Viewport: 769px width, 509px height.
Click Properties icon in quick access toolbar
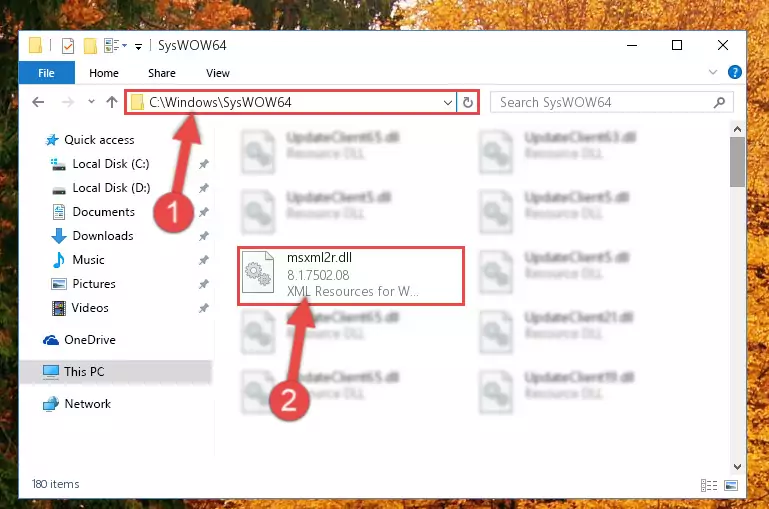pos(68,46)
